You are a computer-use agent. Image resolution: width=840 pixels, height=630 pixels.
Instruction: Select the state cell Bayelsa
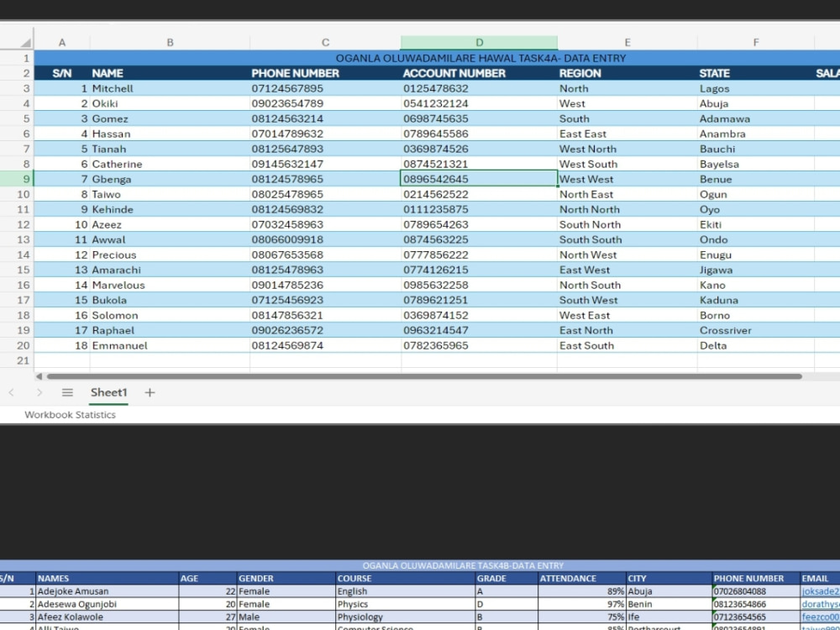tap(756, 164)
